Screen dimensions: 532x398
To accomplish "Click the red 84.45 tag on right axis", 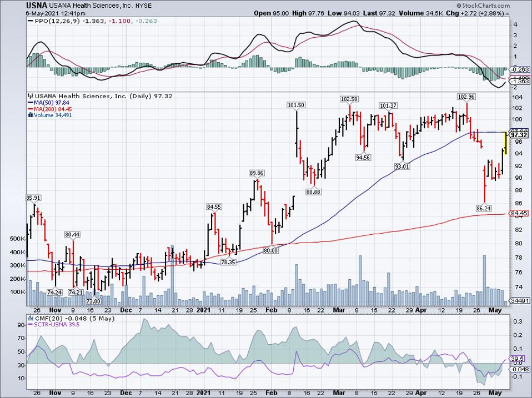I will click(519, 213).
